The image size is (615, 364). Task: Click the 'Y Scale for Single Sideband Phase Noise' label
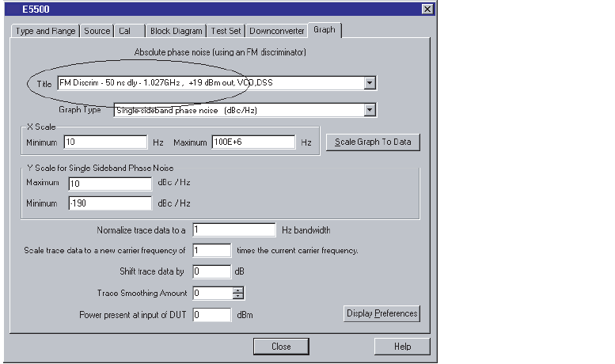point(100,168)
